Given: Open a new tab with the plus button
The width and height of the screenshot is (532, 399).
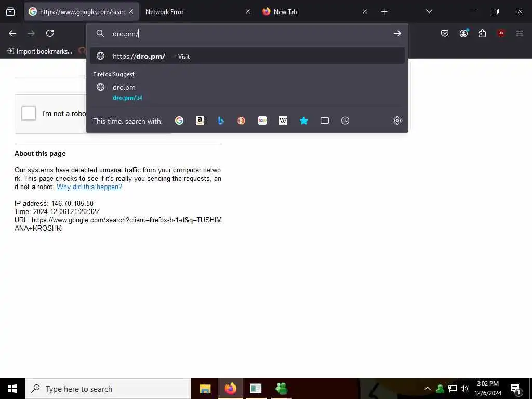Looking at the screenshot, I should pyautogui.click(x=384, y=12).
